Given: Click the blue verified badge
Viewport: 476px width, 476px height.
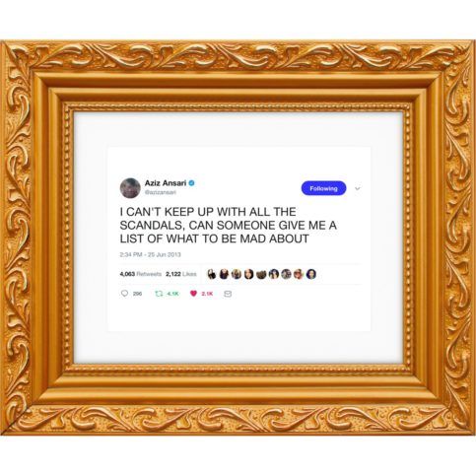Looking at the screenshot, I should tap(192, 183).
